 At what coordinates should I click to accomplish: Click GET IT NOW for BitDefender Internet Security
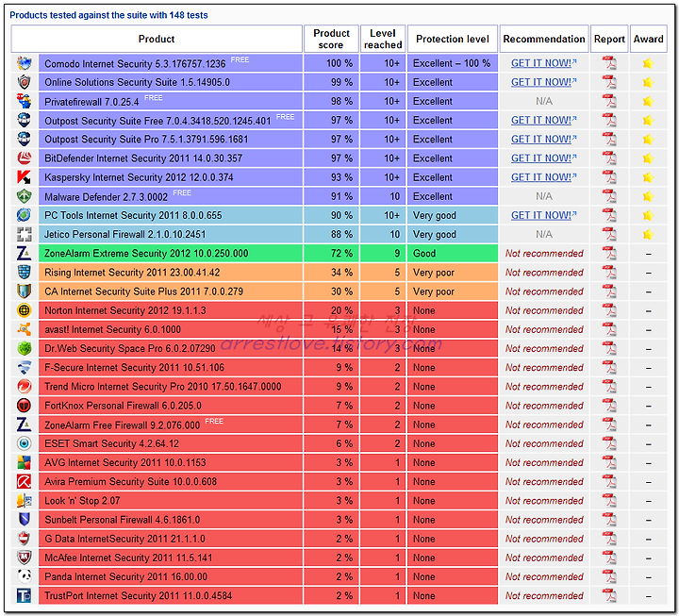coord(544,158)
